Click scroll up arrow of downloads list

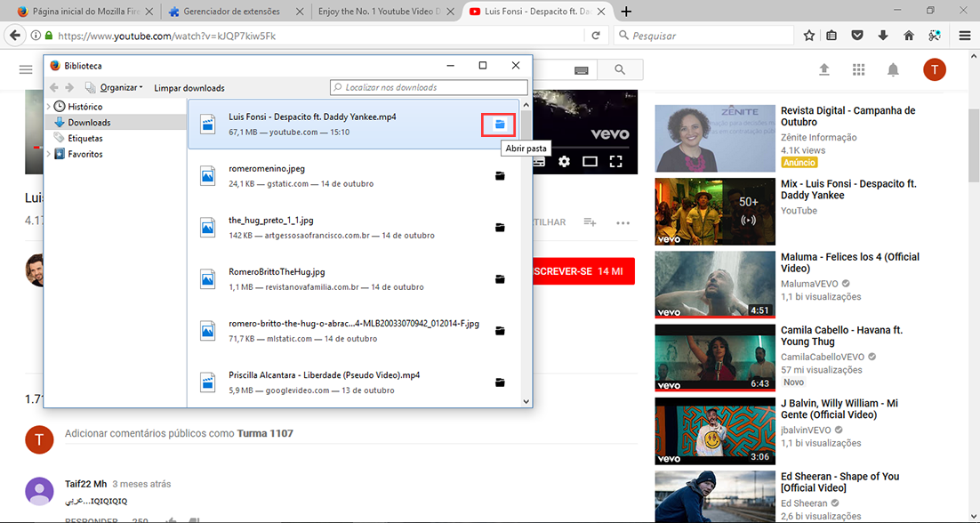526,105
